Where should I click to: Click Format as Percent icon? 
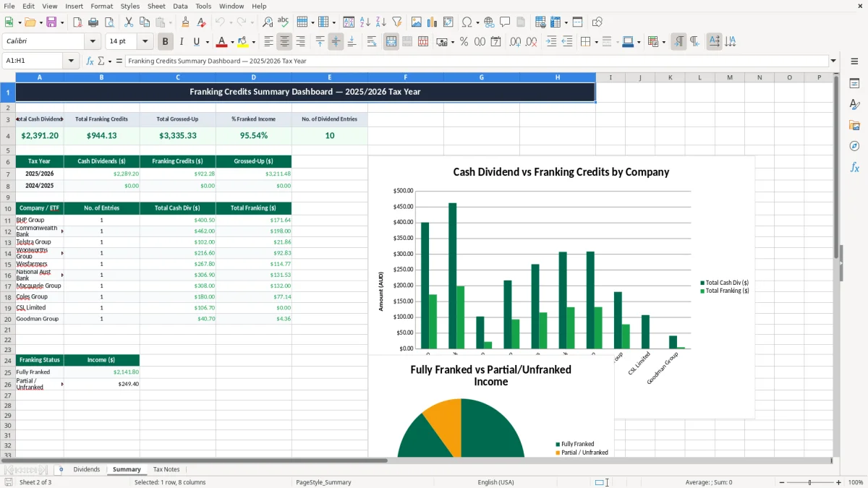464,42
